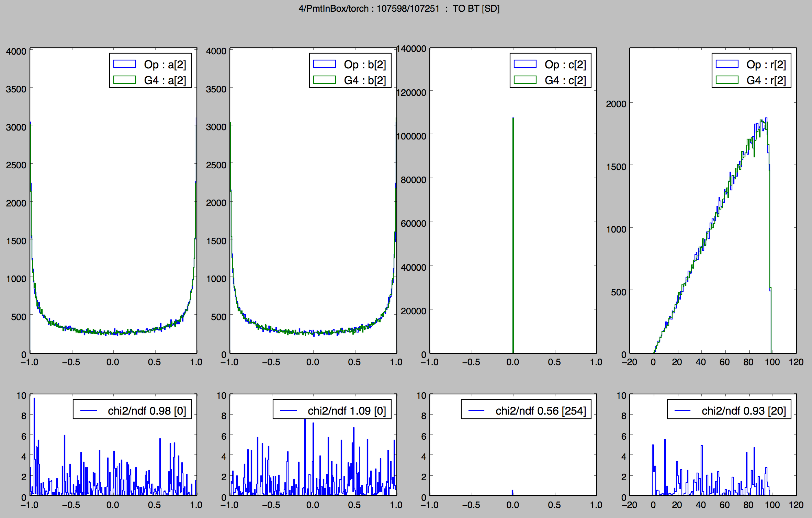Image resolution: width=812 pixels, height=518 pixels.
Task: Click the blue line sample beside 'chi2/ndf 1.09'
Action: pos(289,410)
